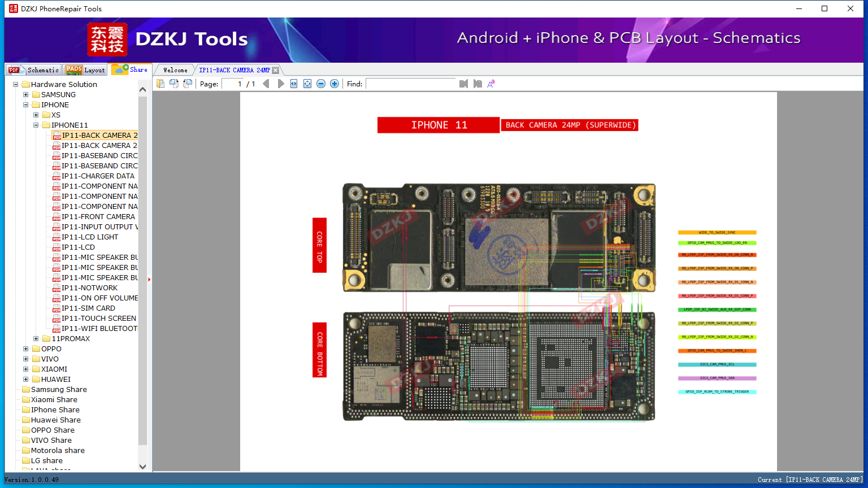This screenshot has height=488, width=868.
Task: Click the SAMSUNG folder icon
Action: point(36,95)
